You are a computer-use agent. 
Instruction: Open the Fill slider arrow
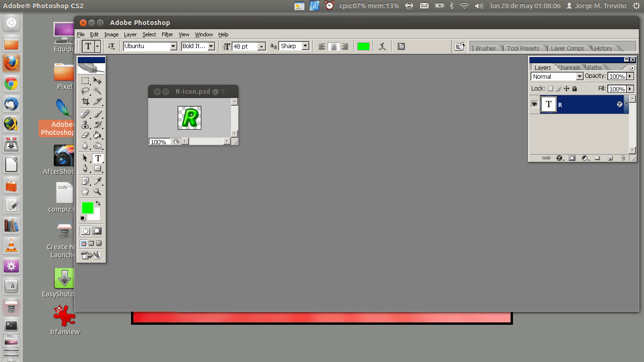(630, 89)
